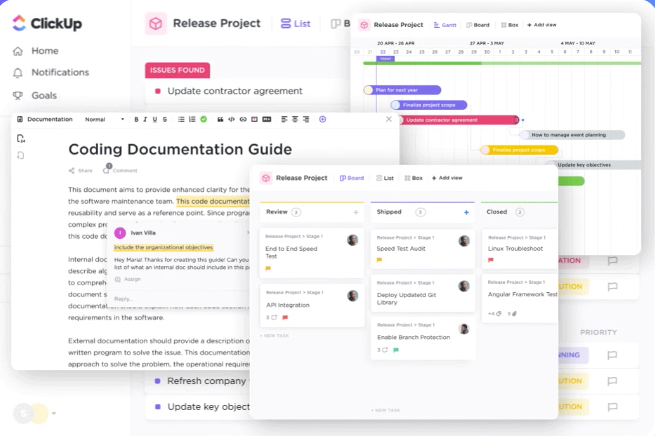Open the Speed Test Audit card

point(423,249)
